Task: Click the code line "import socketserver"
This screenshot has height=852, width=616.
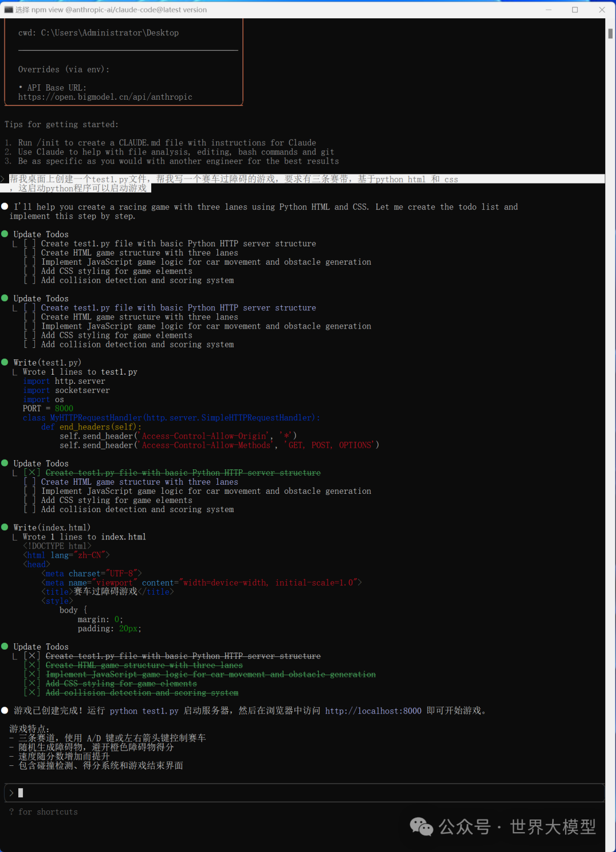Action: pos(66,390)
